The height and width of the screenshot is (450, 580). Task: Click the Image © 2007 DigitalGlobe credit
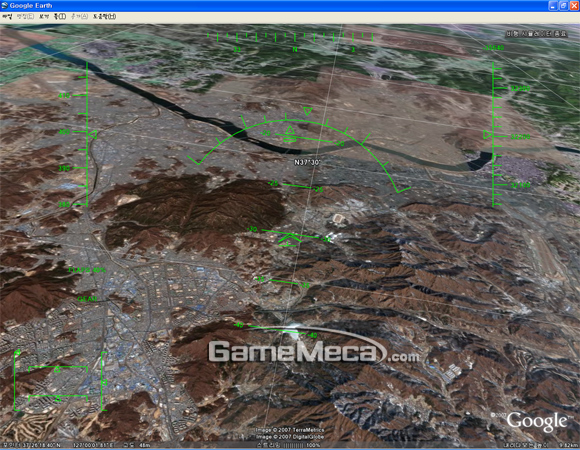[x=290, y=437]
